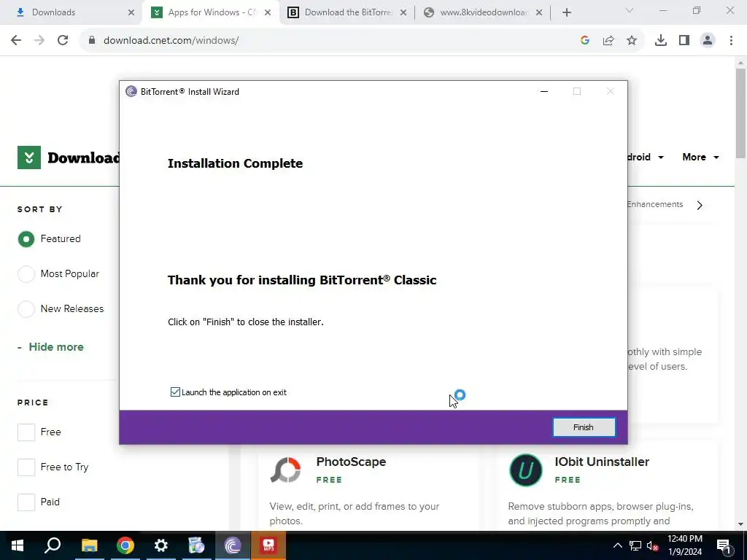The height and width of the screenshot is (560, 747).
Task: Open the tab search chevron in Chrome
Action: [630, 10]
